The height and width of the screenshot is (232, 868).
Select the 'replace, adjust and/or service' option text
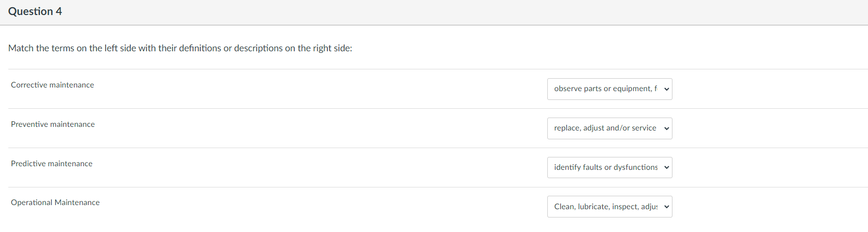605,128
